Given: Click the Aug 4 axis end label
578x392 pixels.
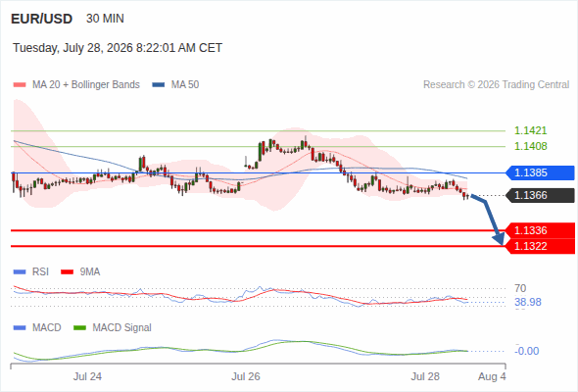Looking at the screenshot, I should pos(492,376).
